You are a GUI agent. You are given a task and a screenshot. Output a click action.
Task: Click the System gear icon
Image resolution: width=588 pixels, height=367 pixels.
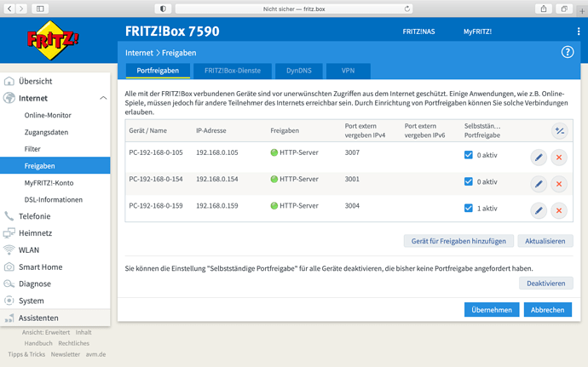[x=9, y=301]
